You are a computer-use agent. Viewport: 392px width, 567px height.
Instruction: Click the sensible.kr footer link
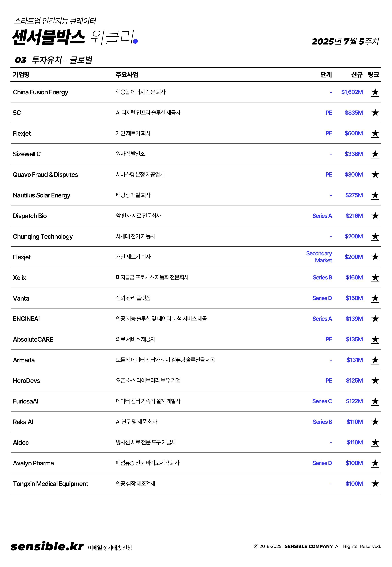click(47, 546)
